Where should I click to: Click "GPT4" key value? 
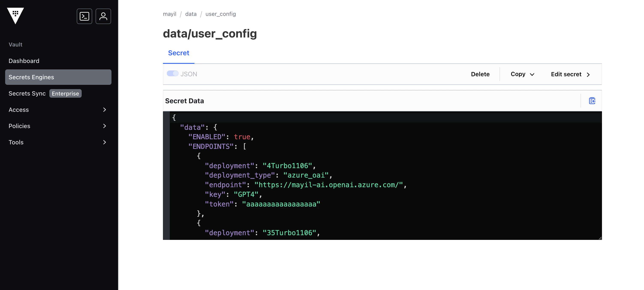click(246, 194)
